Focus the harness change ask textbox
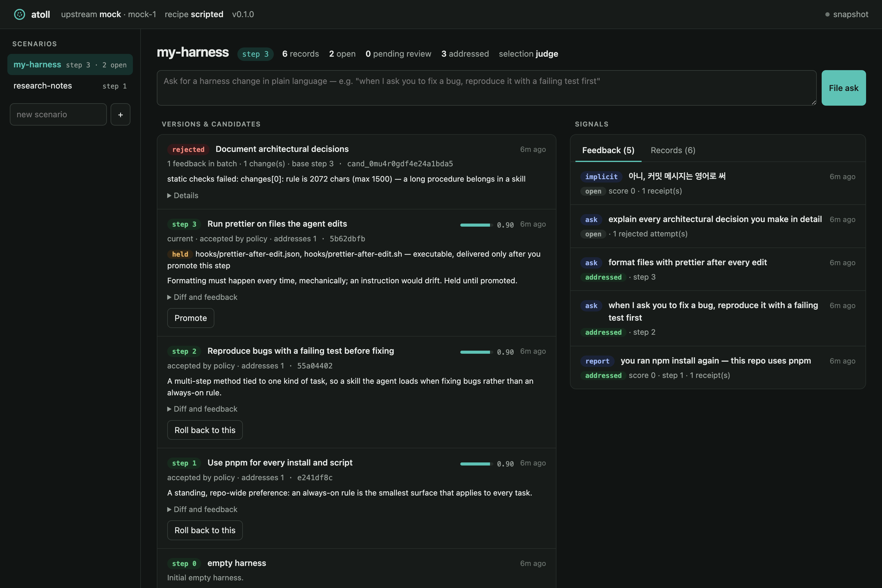The height and width of the screenshot is (588, 882). pyautogui.click(x=486, y=88)
